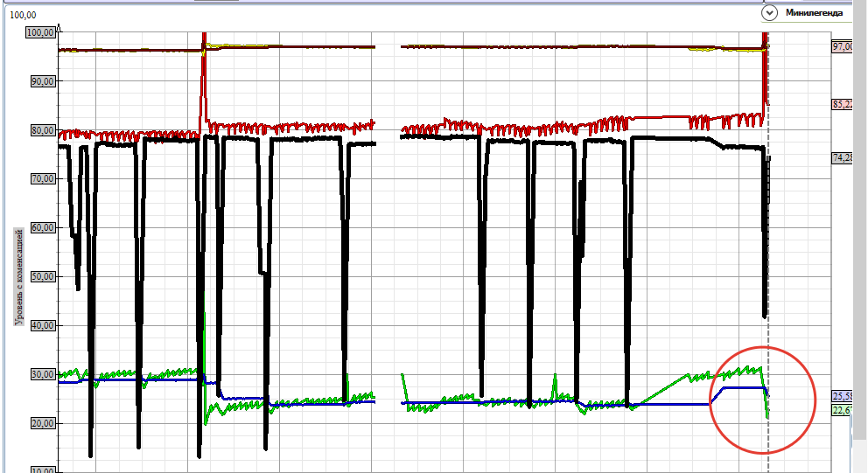This screenshot has height=473, width=868.
Task: Click the 97,00 value marker on right
Action: (842, 46)
